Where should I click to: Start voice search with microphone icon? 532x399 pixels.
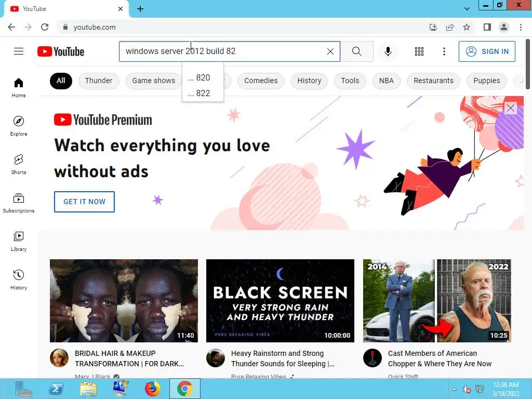click(388, 51)
